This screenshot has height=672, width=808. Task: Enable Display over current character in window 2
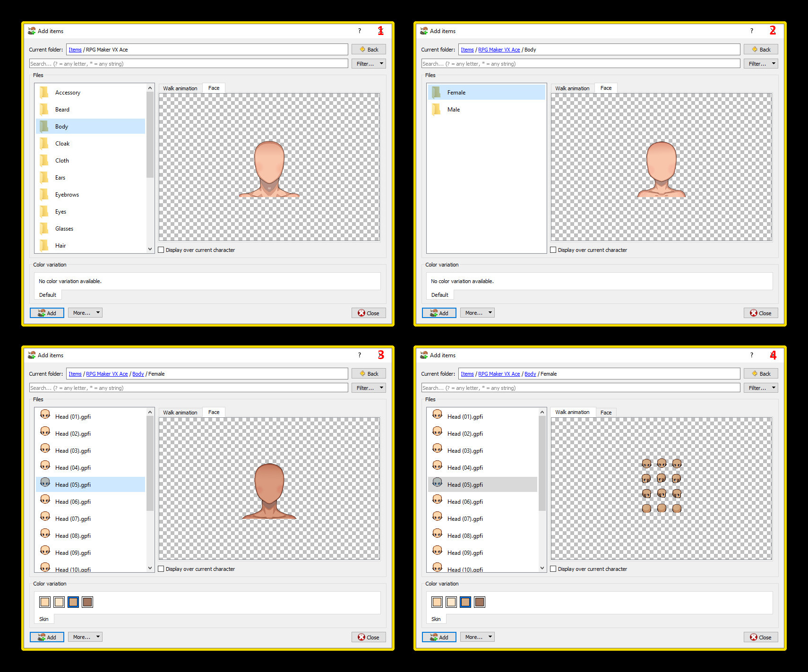553,250
